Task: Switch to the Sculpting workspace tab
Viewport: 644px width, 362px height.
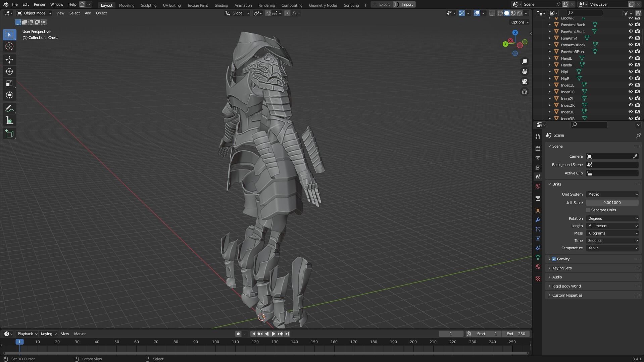Action: pos(148,5)
